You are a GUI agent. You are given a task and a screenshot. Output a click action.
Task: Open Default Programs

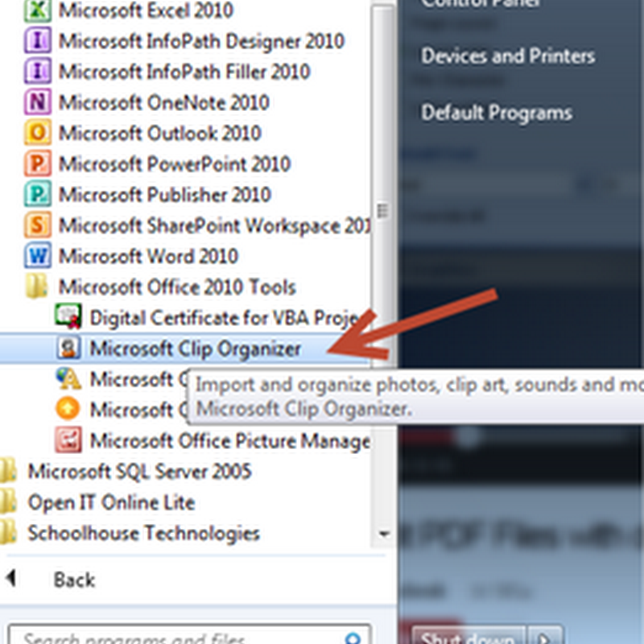click(x=497, y=113)
